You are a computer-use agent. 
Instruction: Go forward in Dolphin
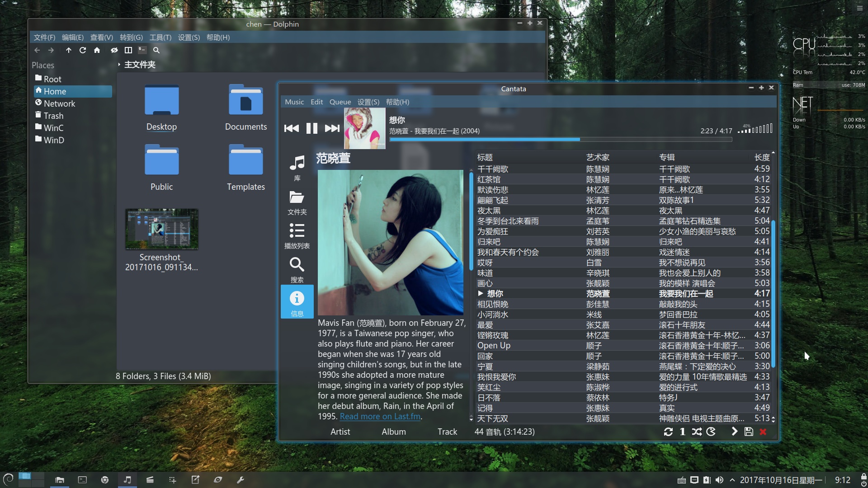[51, 50]
